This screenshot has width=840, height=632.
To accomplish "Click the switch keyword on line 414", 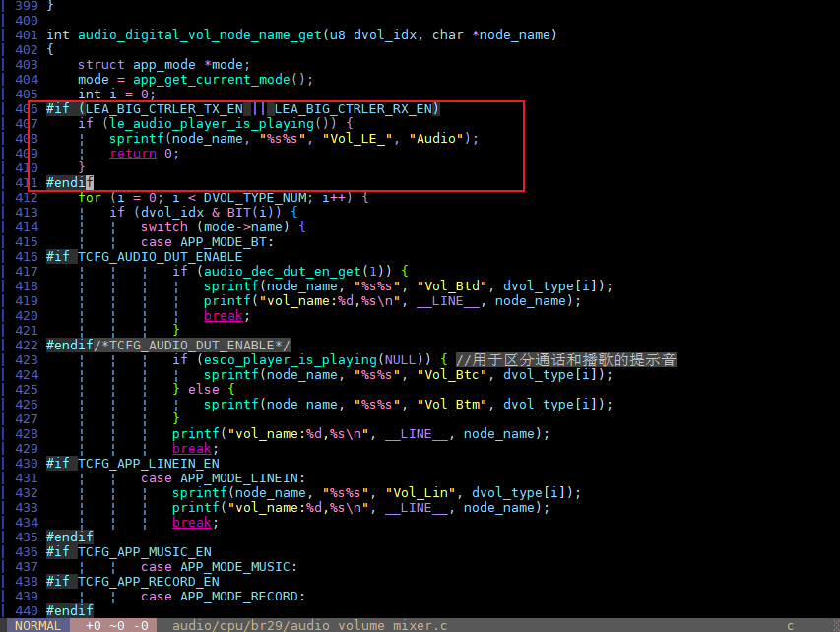I will (x=164, y=227).
